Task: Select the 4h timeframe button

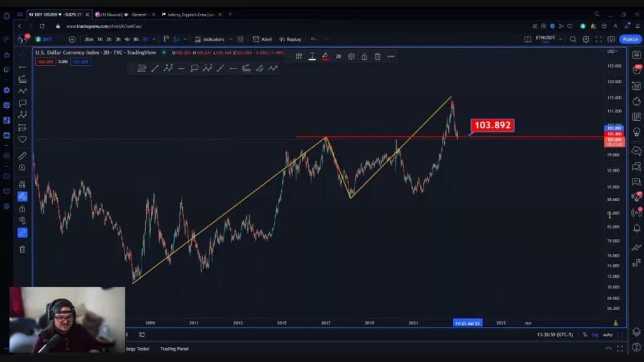Action: point(127,39)
